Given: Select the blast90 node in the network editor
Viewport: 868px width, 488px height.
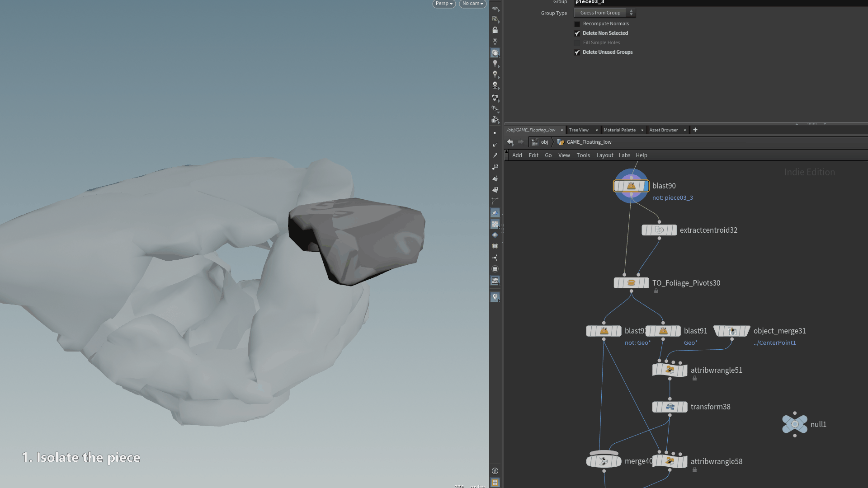Looking at the screenshot, I should coord(631,186).
